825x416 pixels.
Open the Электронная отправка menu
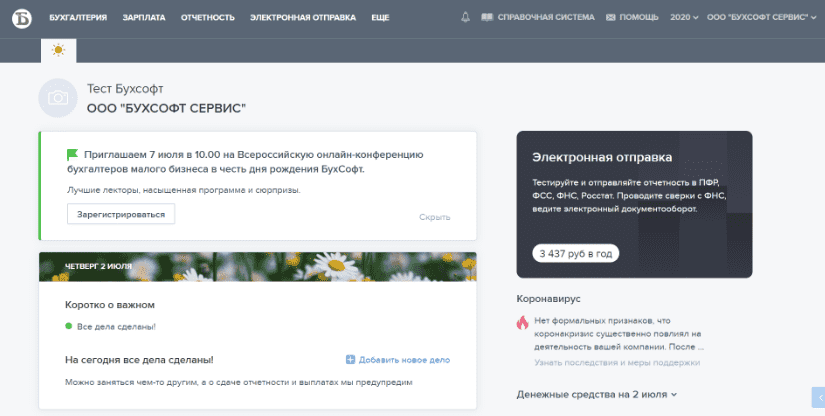[x=303, y=17]
